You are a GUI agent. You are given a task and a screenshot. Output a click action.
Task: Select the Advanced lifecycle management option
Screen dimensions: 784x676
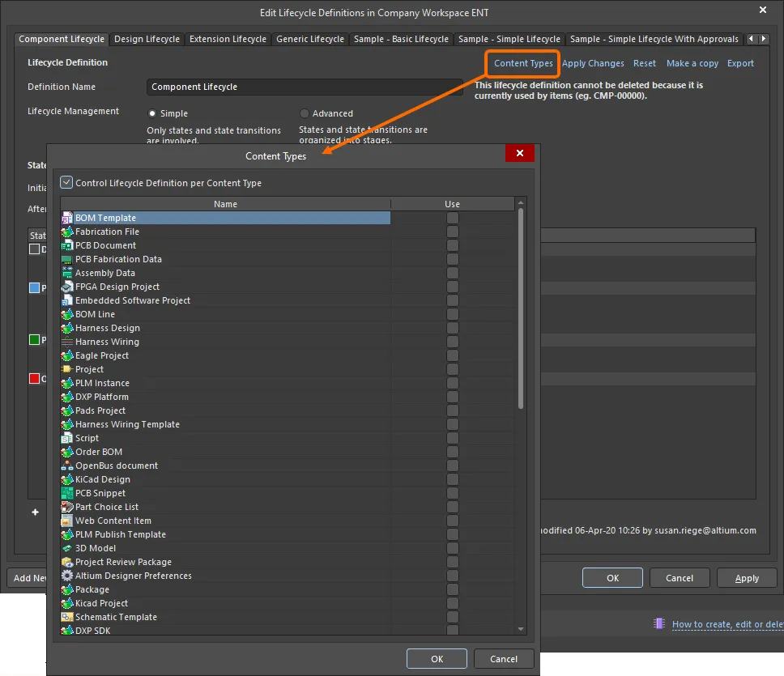coord(304,113)
